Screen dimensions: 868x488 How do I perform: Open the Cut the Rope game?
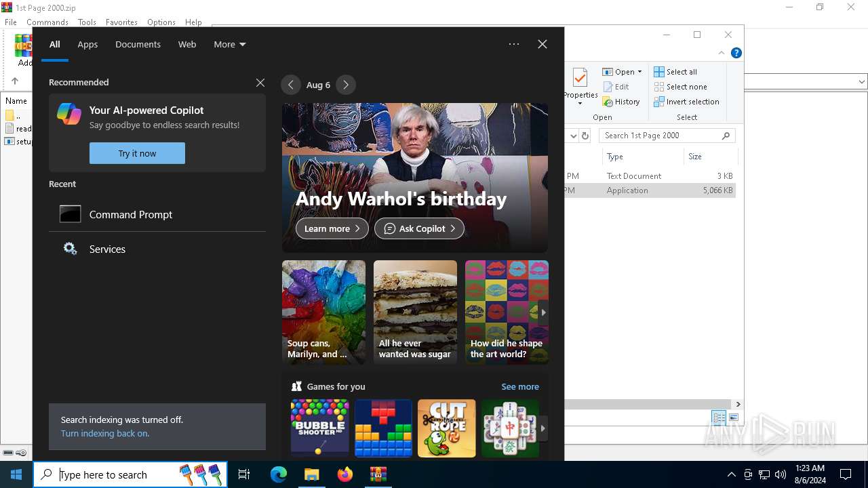pos(447,428)
